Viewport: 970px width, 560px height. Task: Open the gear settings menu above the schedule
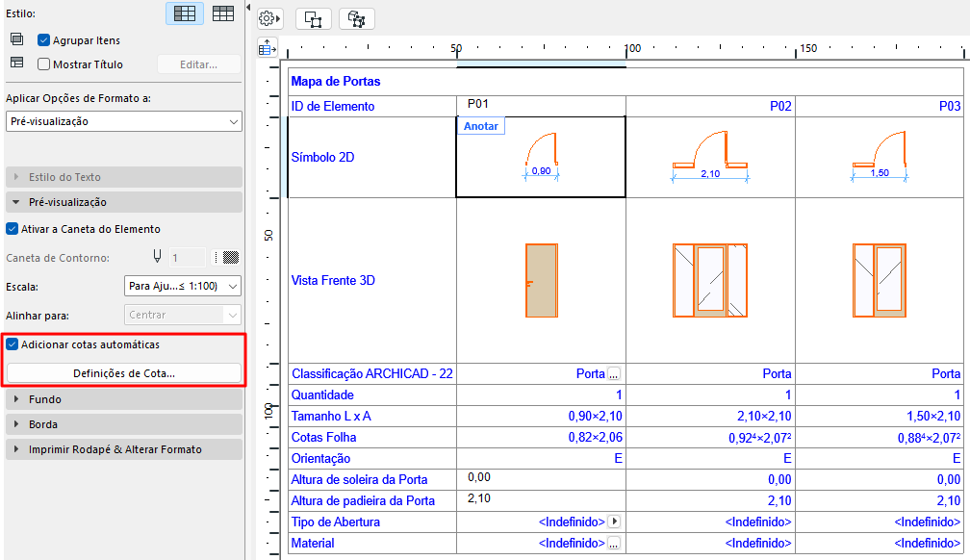click(x=270, y=18)
